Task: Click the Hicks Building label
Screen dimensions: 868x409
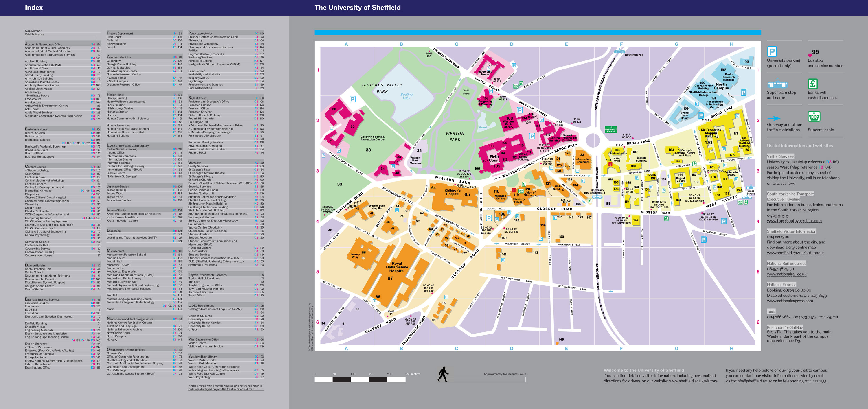Action: coord(558,187)
